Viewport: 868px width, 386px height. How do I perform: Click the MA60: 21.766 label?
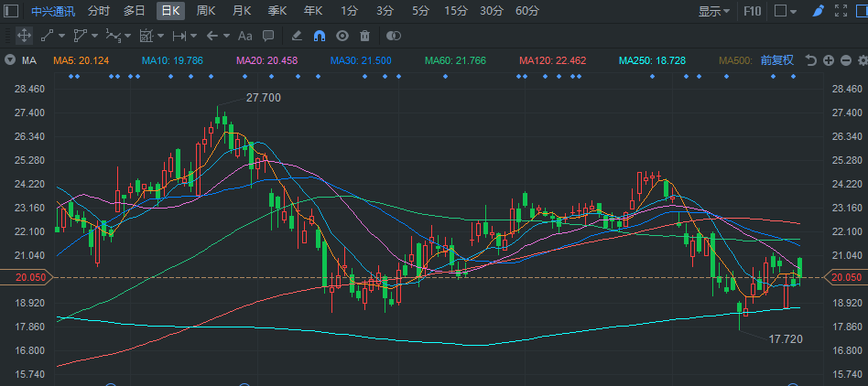click(455, 60)
